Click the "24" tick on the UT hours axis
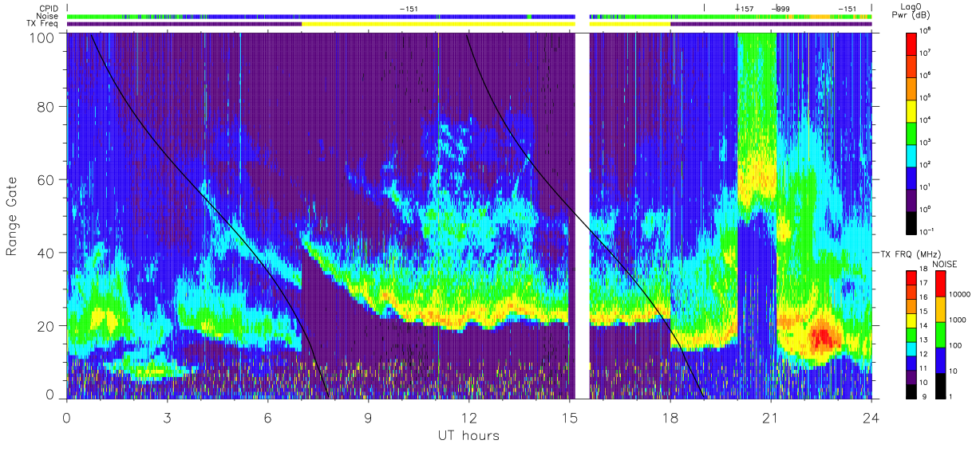980x452 pixels. tap(871, 417)
